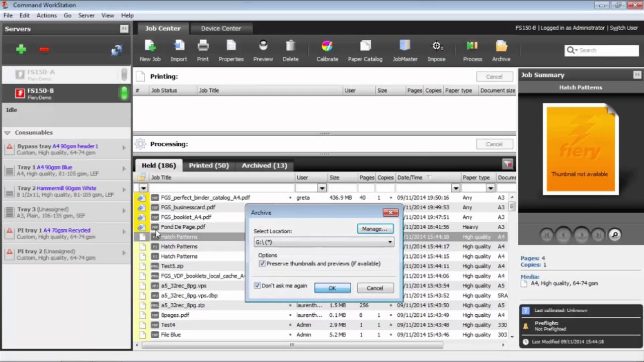The width and height of the screenshot is (644, 362).
Task: Toggle the FS150-A connection indicator
Action: tap(124, 74)
